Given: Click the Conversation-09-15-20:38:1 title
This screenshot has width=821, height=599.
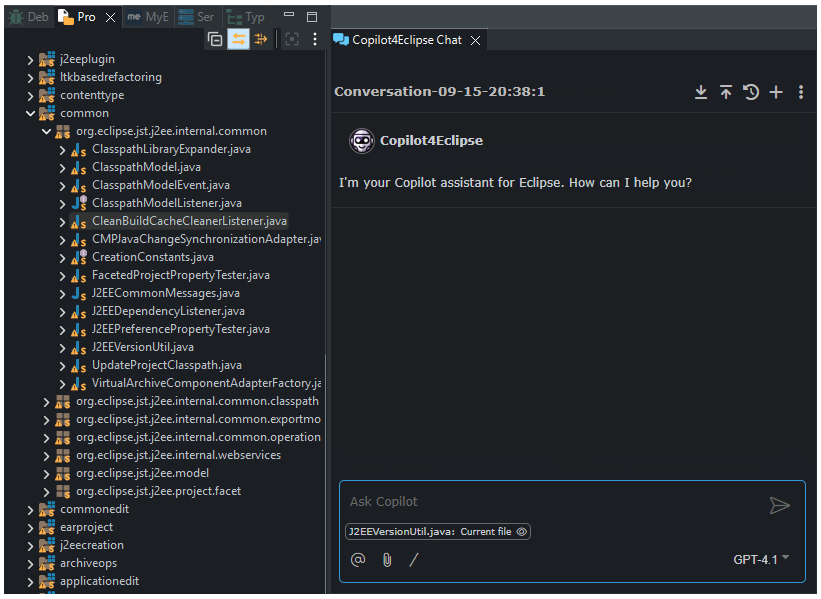Looking at the screenshot, I should pos(439,92).
